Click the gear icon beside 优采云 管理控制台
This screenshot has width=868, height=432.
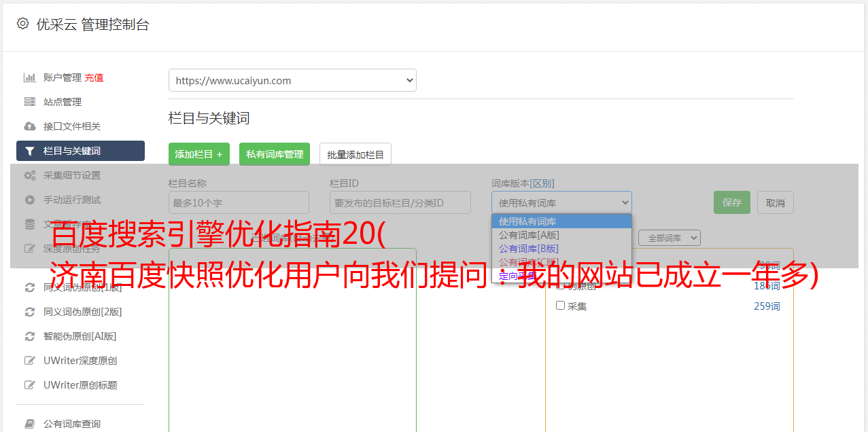pos(22,24)
